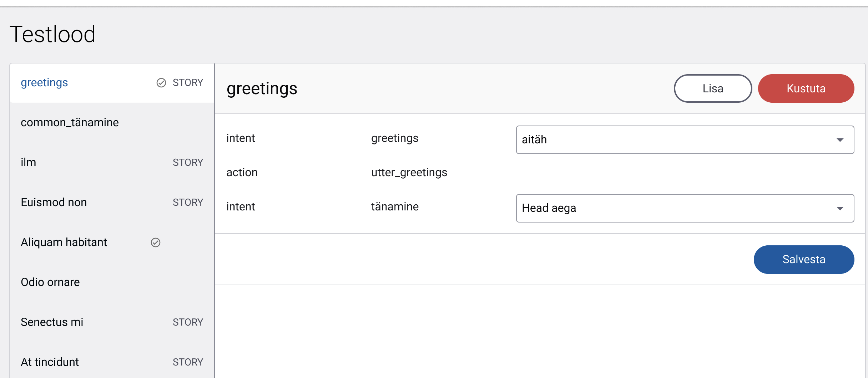Open Aliquam habitant from the list
The height and width of the screenshot is (378, 868).
tap(64, 242)
